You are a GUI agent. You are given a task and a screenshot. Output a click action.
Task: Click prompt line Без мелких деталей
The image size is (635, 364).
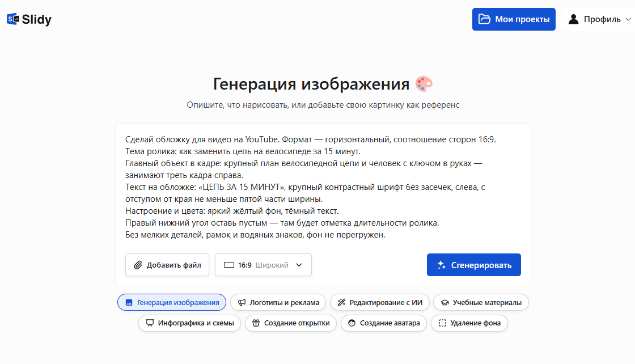tap(255, 235)
